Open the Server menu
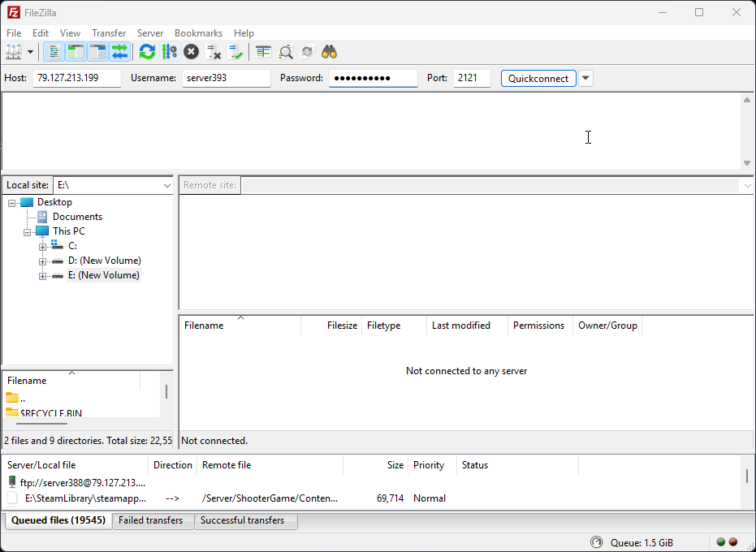Image resolution: width=756 pixels, height=552 pixels. coord(150,33)
